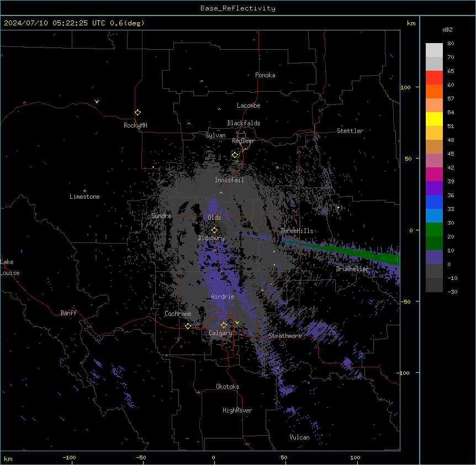Click the yellow V marker northwest of RockyMH
Viewport: 476px width, 465px height.
(97, 102)
